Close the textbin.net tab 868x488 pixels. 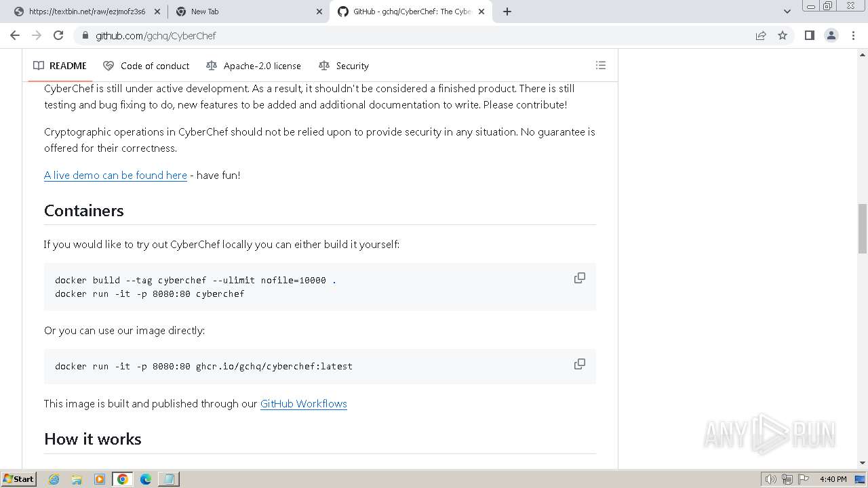pos(157,12)
